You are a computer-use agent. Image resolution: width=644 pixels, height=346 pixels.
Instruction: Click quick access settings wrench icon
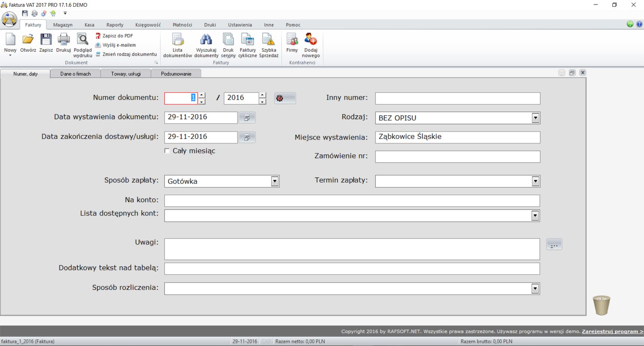click(44, 13)
